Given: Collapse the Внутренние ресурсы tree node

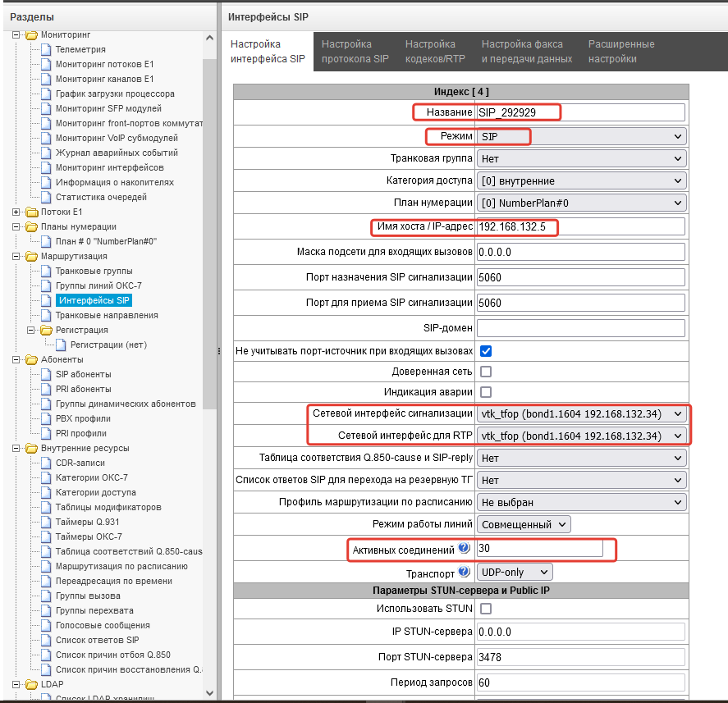Looking at the screenshot, I should 16,449.
